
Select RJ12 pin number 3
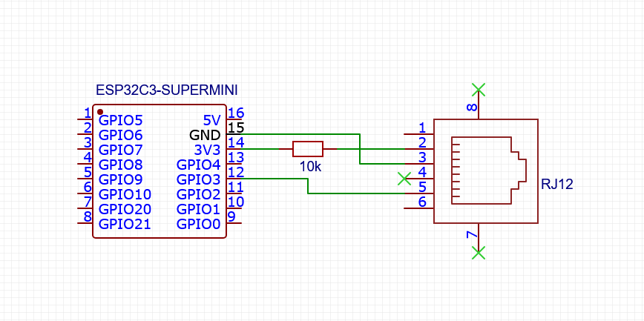[422, 157]
